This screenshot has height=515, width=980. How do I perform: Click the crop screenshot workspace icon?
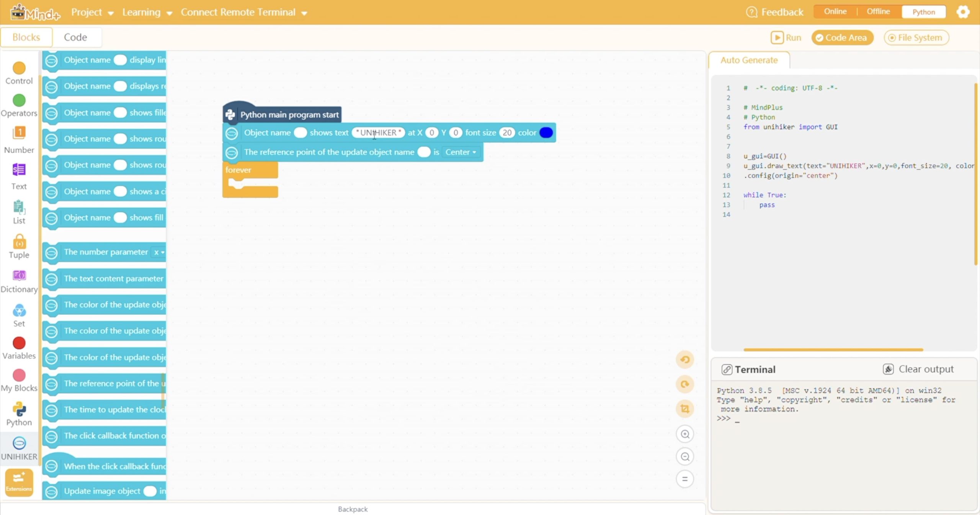point(685,409)
